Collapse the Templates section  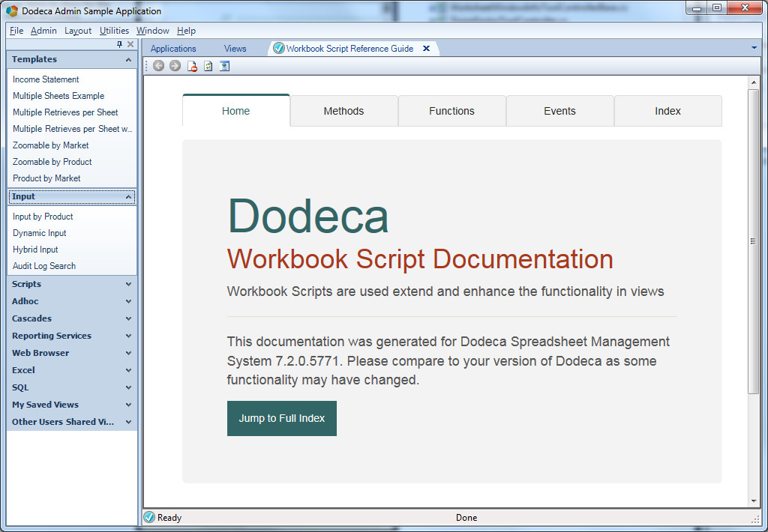pyautogui.click(x=128, y=60)
